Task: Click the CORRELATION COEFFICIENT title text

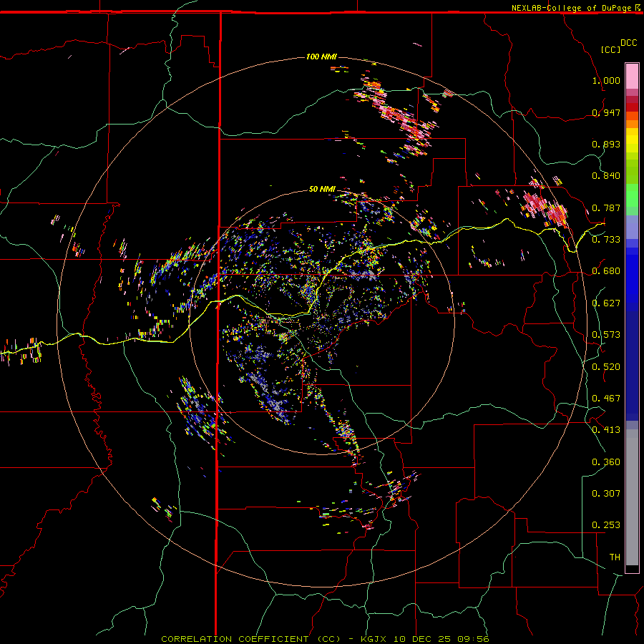Action: pyautogui.click(x=235, y=639)
